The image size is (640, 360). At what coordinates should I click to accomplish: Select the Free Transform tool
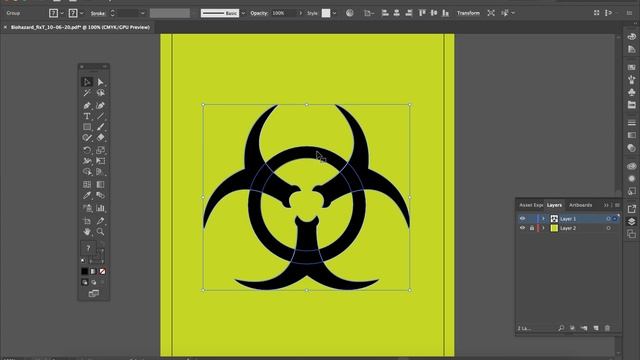(100, 161)
